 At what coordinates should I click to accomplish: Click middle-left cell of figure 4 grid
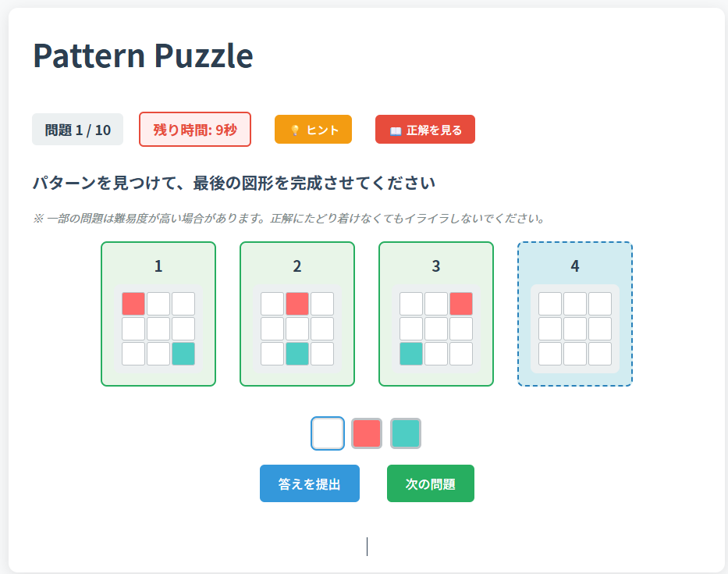pyautogui.click(x=550, y=329)
